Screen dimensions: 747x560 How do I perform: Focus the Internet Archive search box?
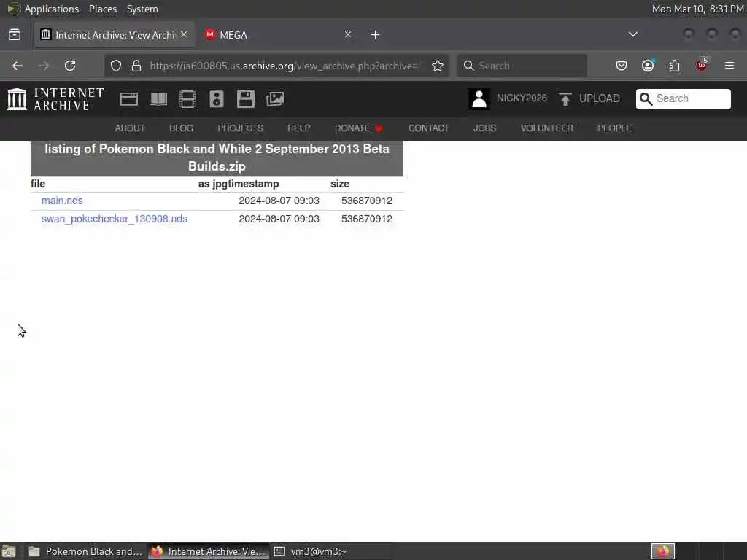[x=683, y=98]
